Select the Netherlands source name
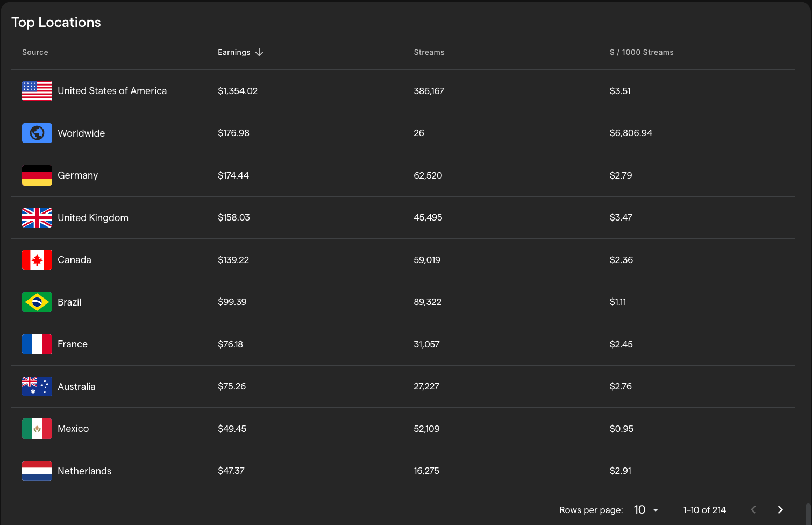 pos(84,471)
